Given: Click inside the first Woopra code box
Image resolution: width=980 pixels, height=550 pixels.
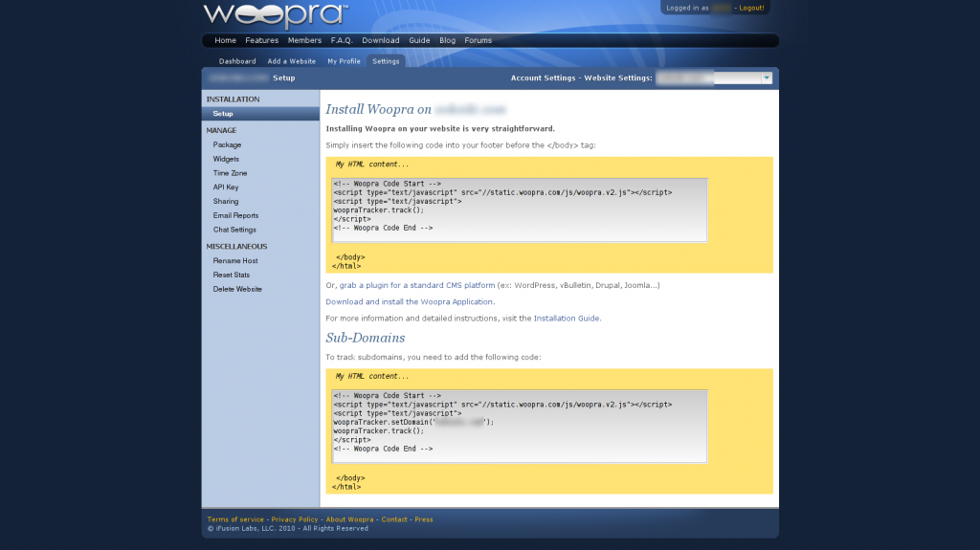Looking at the screenshot, I should tap(520, 210).
